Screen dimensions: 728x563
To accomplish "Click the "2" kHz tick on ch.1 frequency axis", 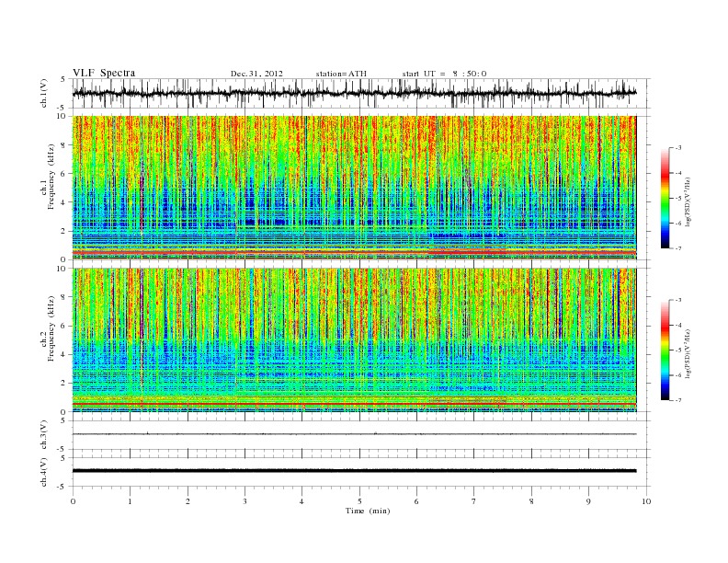I will click(64, 231).
